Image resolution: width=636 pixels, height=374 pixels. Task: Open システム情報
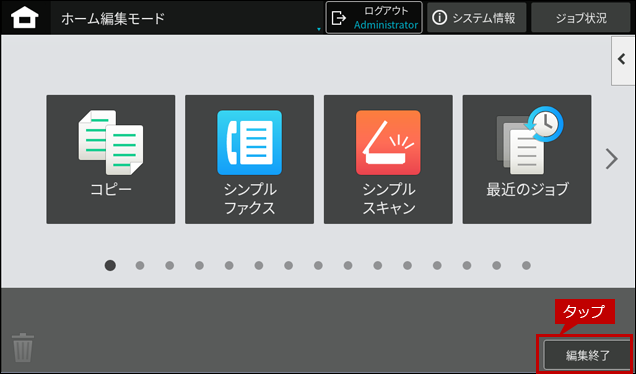pos(477,18)
